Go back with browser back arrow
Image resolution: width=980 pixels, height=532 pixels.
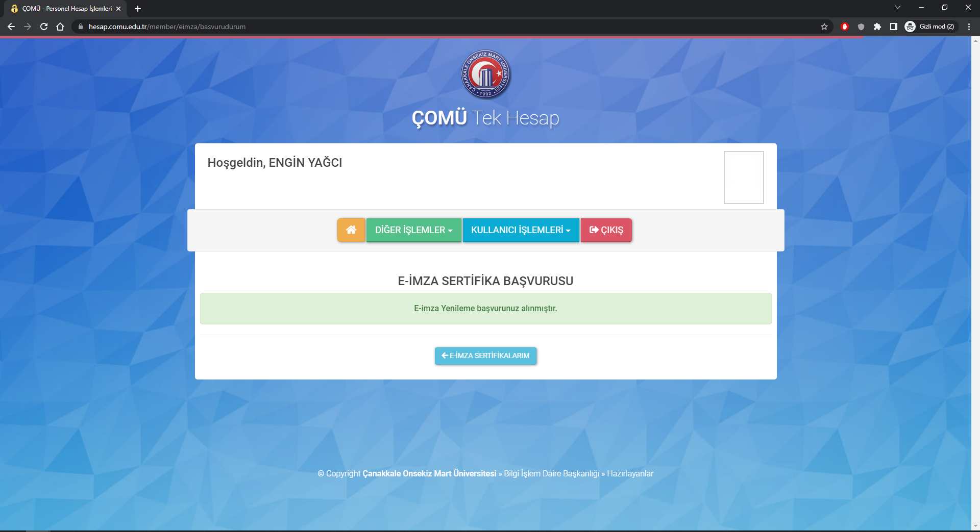click(x=11, y=27)
